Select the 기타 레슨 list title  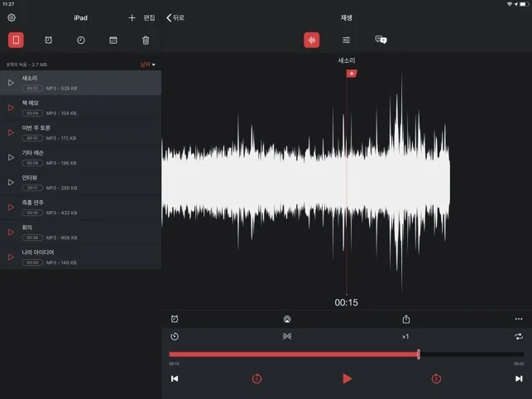pyautogui.click(x=32, y=153)
